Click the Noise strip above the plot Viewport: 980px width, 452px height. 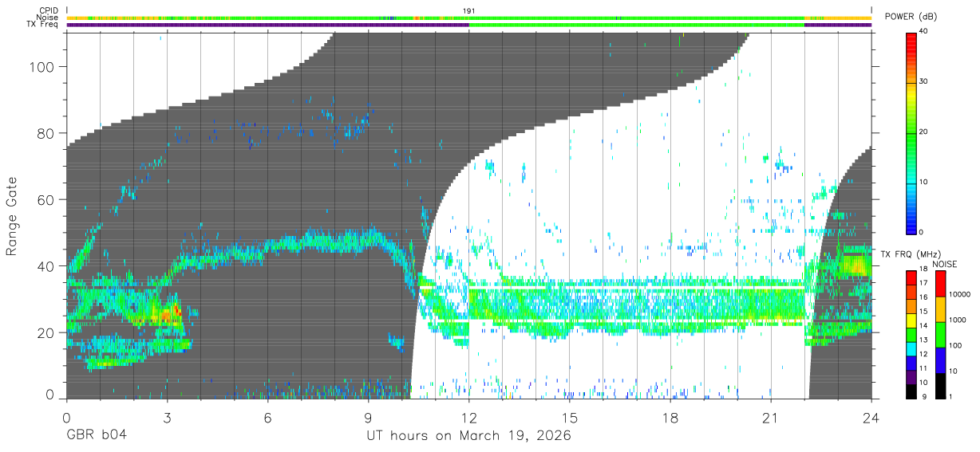(468, 18)
